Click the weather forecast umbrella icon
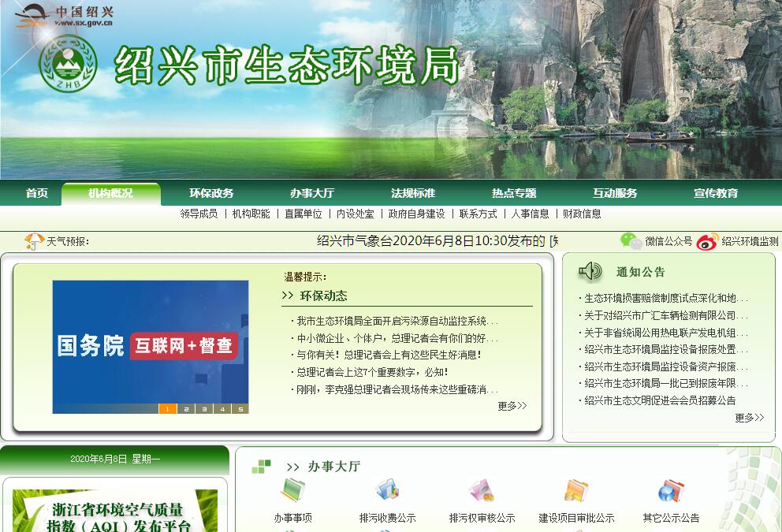This screenshot has width=782, height=532. pyautogui.click(x=34, y=241)
